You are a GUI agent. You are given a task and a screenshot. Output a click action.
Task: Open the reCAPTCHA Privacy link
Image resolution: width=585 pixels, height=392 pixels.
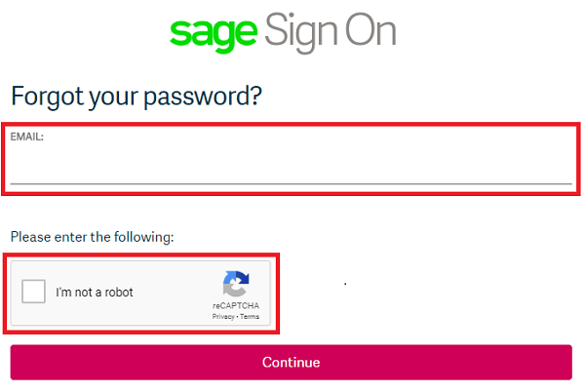(223, 317)
